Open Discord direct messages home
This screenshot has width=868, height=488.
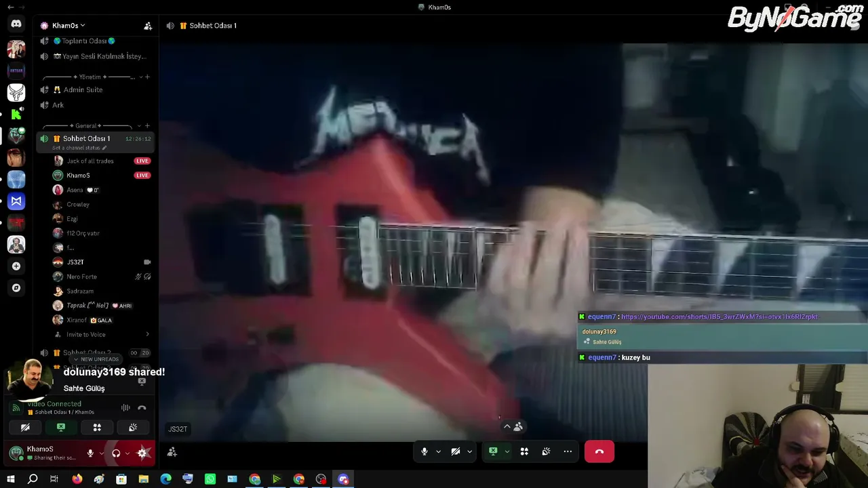pyautogui.click(x=16, y=24)
